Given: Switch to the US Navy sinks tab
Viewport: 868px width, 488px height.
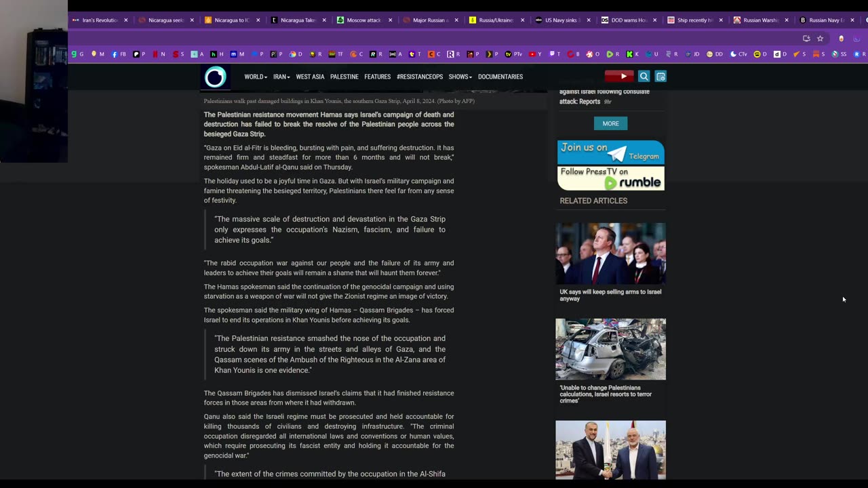Looking at the screenshot, I should pos(562,20).
